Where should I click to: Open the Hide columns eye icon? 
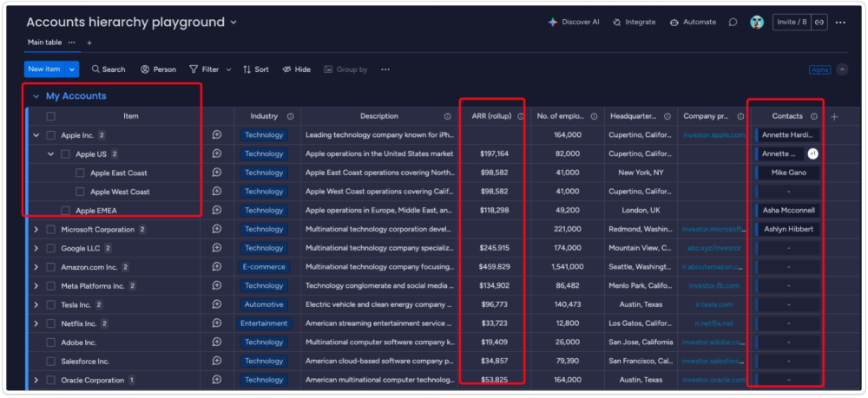pyautogui.click(x=287, y=69)
